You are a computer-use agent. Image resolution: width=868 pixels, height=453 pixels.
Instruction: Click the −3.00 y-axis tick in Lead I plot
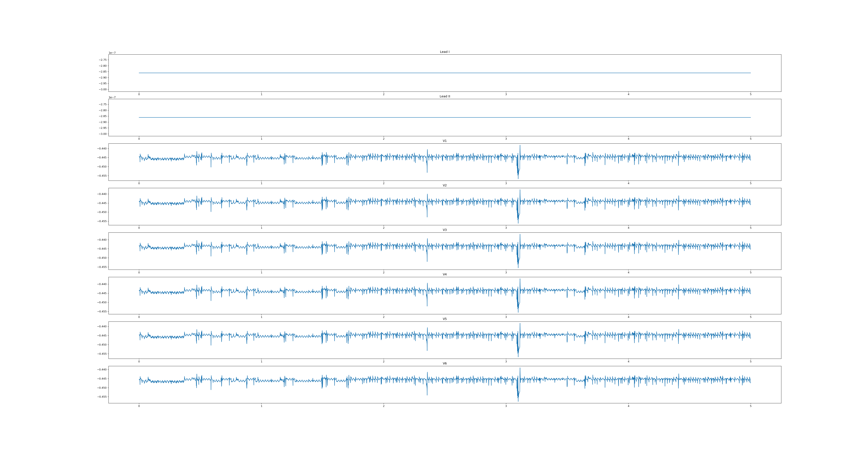tap(103, 89)
